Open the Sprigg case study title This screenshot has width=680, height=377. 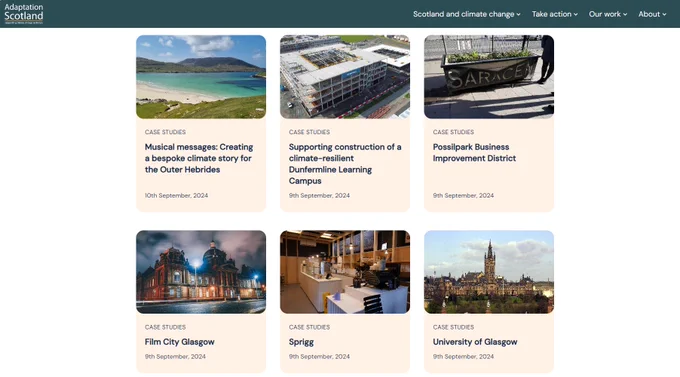point(301,342)
